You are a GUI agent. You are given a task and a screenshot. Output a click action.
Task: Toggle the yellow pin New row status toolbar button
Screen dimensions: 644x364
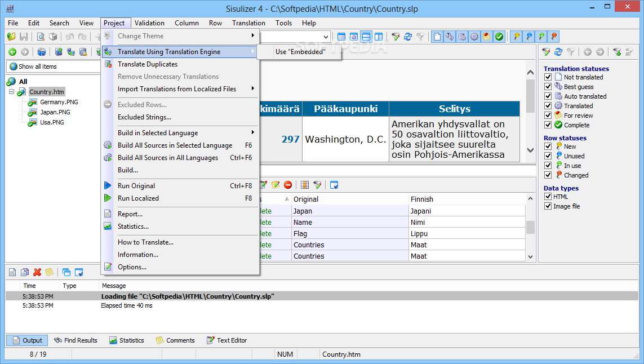517,37
